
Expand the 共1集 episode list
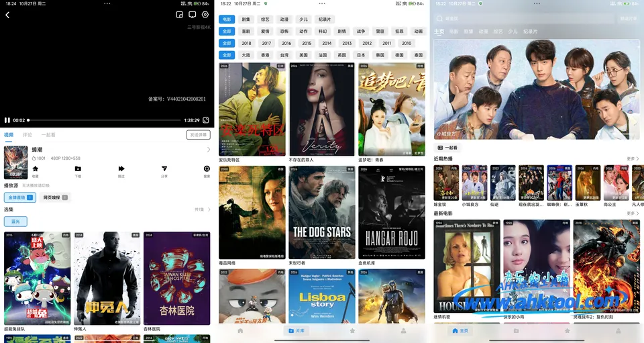tap(203, 209)
